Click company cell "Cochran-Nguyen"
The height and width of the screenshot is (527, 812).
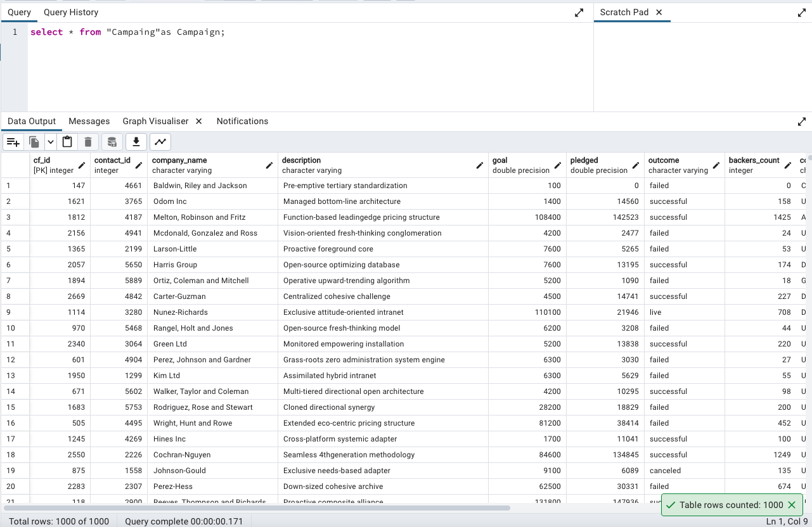pos(213,455)
